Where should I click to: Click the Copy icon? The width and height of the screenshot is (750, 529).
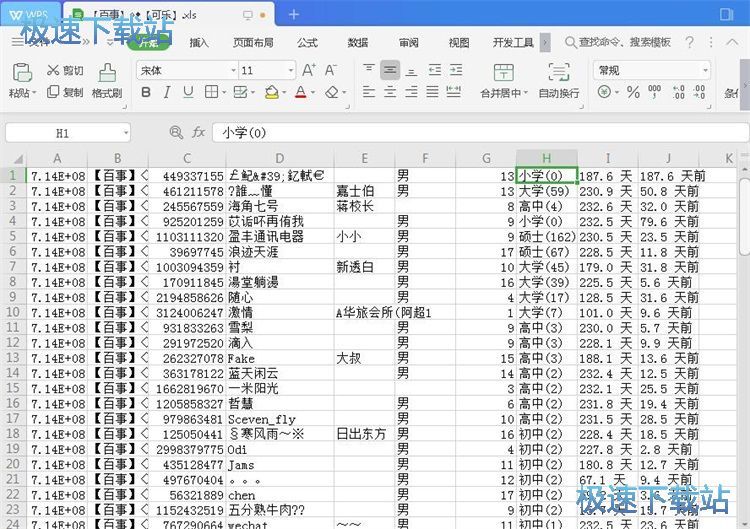(53, 92)
